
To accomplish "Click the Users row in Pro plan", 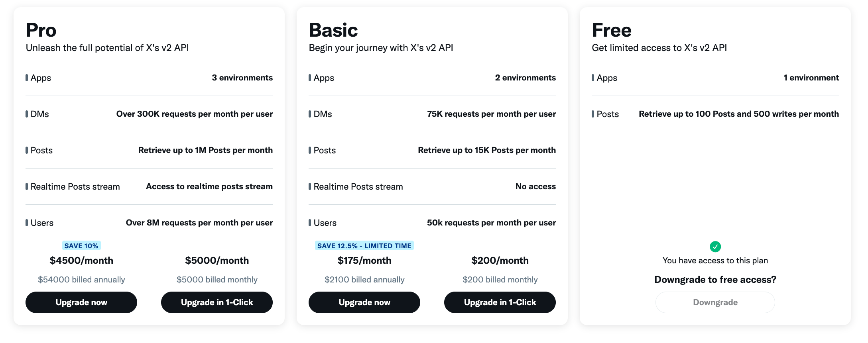I will (149, 223).
